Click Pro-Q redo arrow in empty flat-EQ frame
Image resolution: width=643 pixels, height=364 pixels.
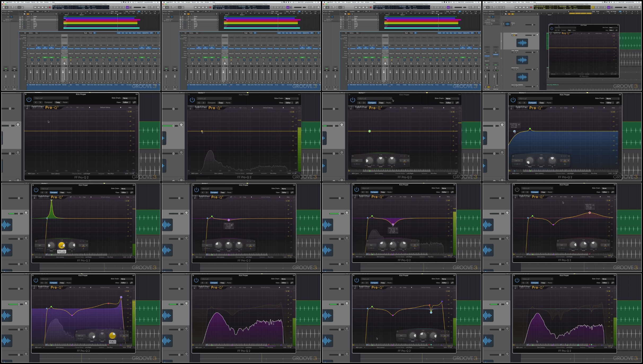tap(71, 107)
